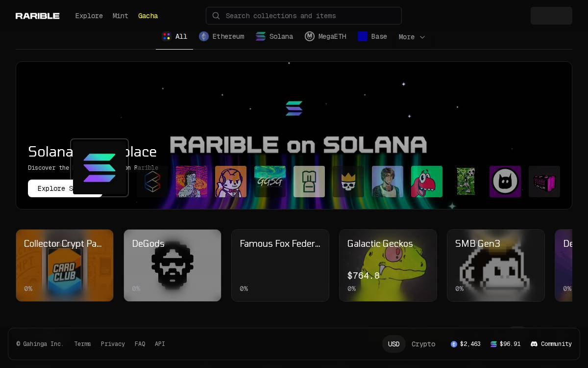Open the Community link

(551, 344)
